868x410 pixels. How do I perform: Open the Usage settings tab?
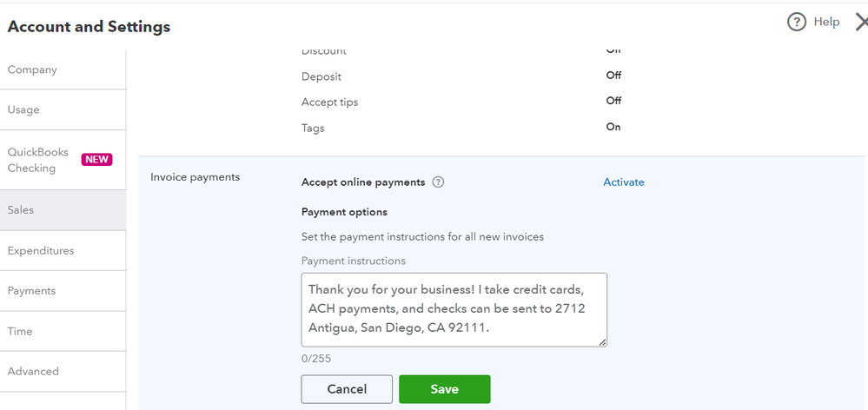(x=23, y=109)
